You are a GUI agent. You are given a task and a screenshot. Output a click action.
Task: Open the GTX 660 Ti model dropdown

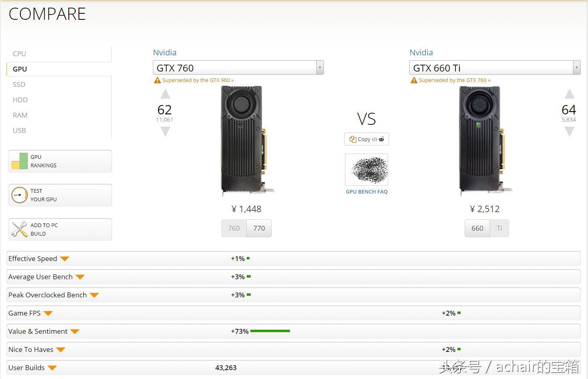point(576,68)
